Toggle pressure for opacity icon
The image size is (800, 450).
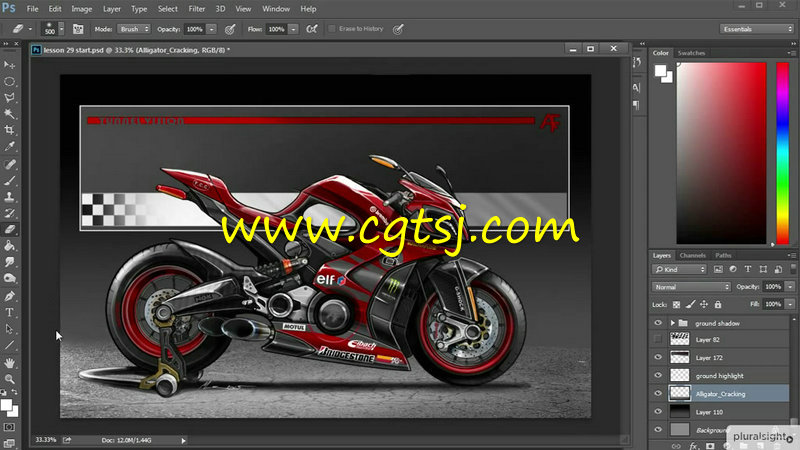230,29
